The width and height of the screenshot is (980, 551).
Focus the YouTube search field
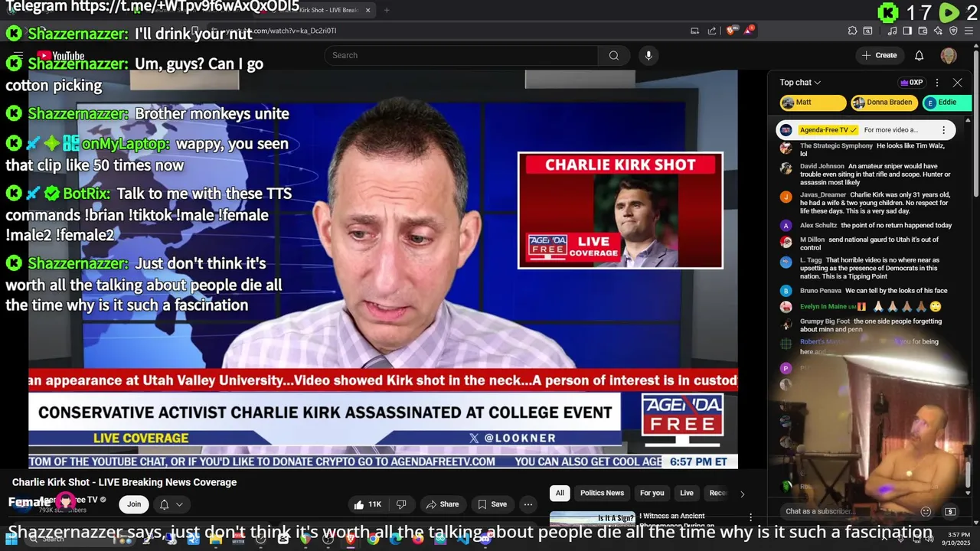pos(461,55)
